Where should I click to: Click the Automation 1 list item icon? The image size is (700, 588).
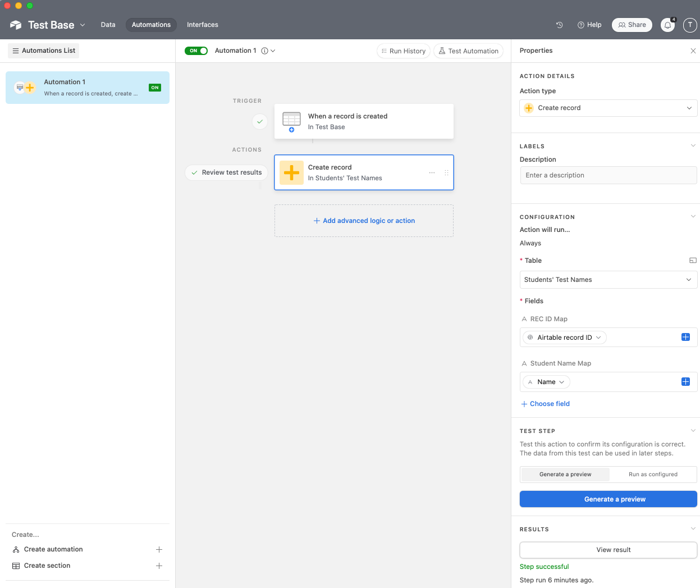click(25, 88)
